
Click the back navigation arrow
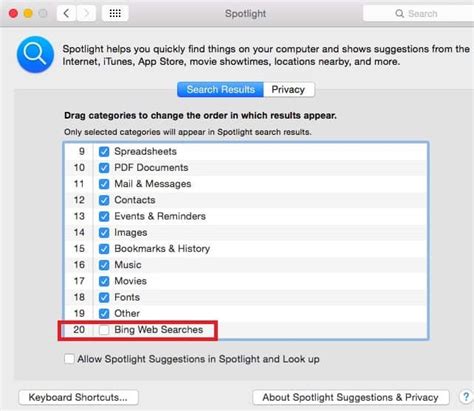67,13
